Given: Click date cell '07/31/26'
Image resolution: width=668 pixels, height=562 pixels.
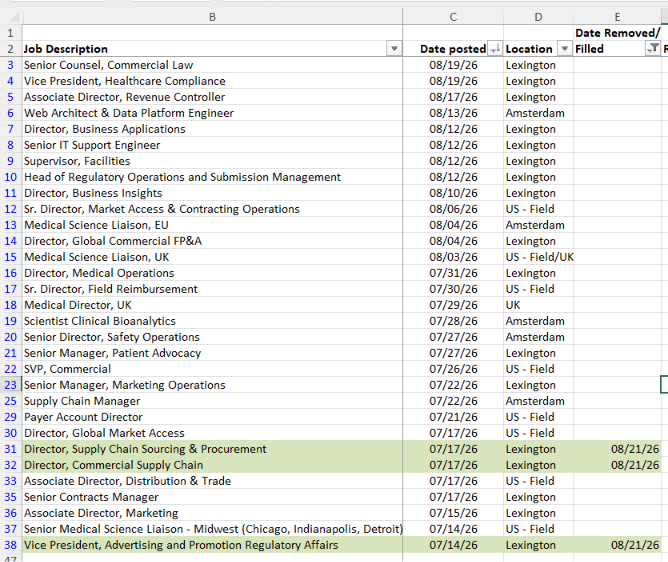Looking at the screenshot, I should coord(453,273).
